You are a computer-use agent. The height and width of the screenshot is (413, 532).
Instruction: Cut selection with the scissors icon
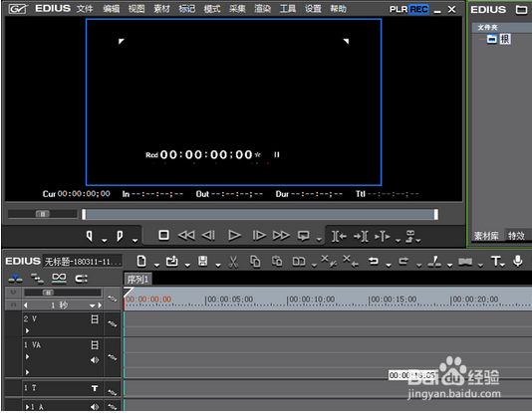click(x=233, y=262)
